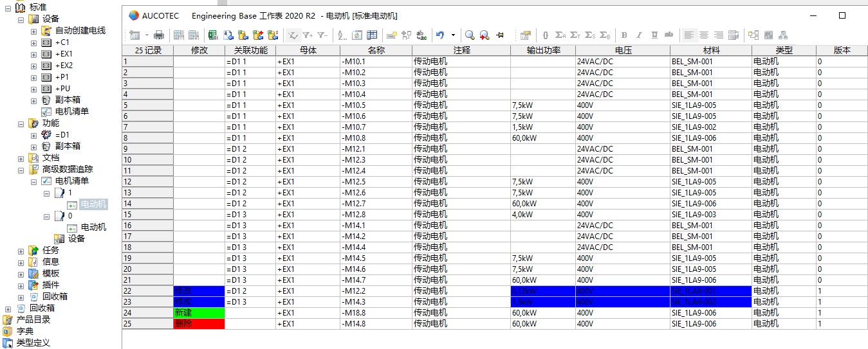Click SIE_1LA9-003 material cell
The width and height of the screenshot is (868, 349).
click(711, 214)
